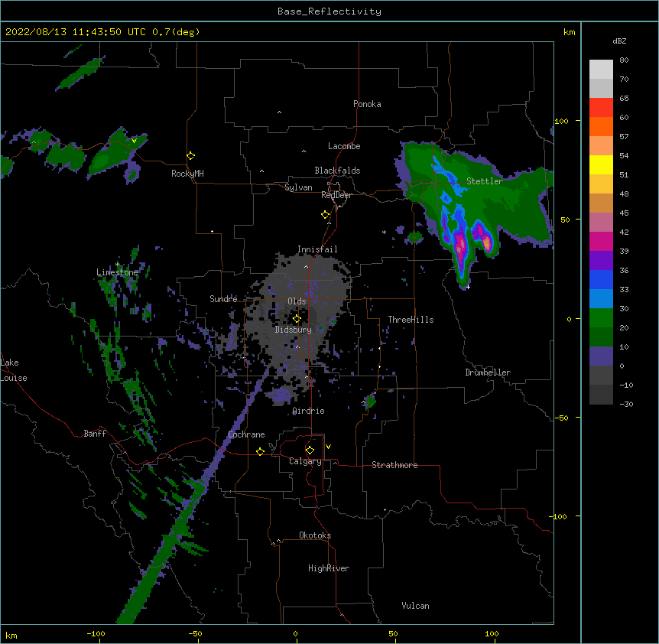Click the Didsbury label
The width and height of the screenshot is (659, 644).
tap(294, 330)
